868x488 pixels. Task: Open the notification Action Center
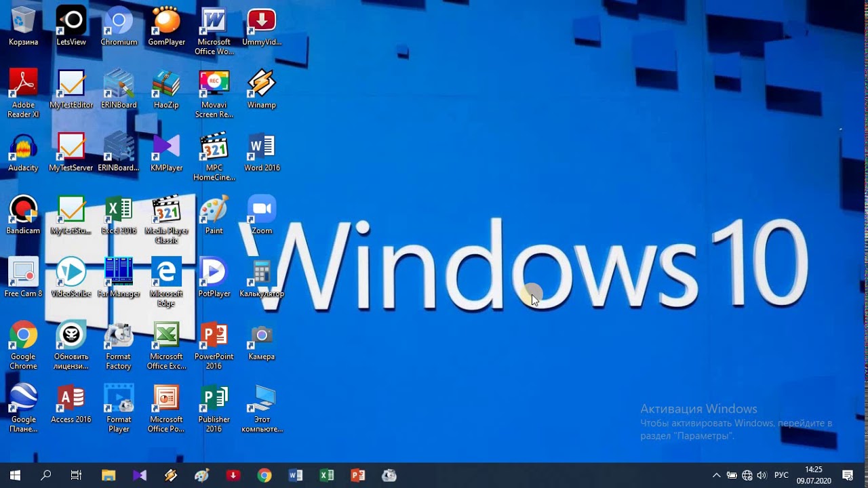click(848, 475)
